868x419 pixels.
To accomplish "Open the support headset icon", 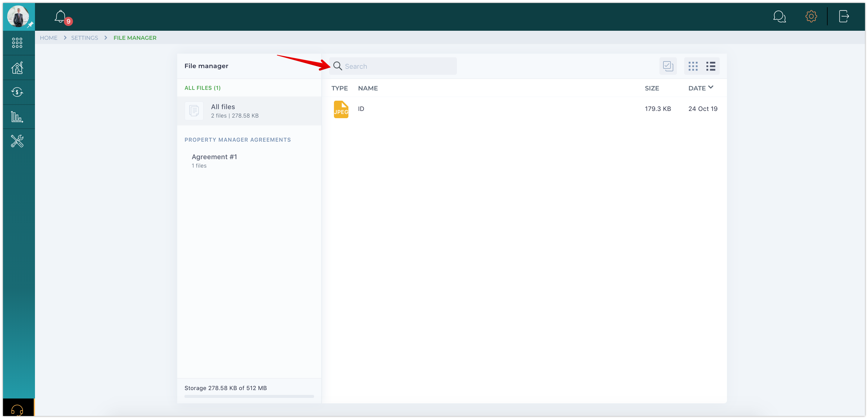I will pyautogui.click(x=17, y=410).
